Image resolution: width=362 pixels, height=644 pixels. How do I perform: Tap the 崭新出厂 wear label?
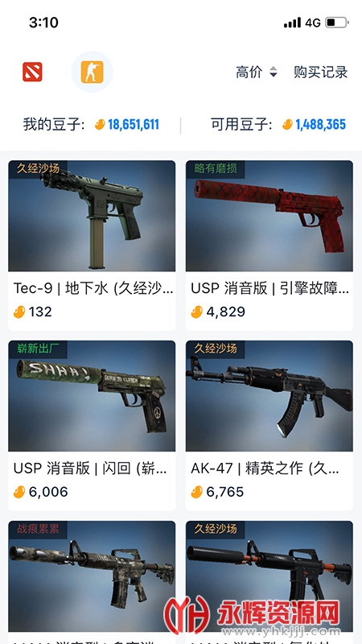pyautogui.click(x=38, y=349)
